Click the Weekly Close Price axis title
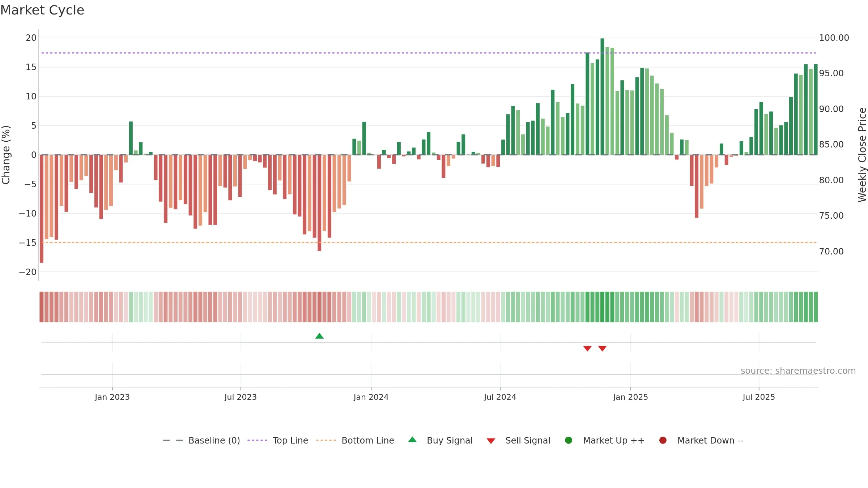 tap(862, 155)
